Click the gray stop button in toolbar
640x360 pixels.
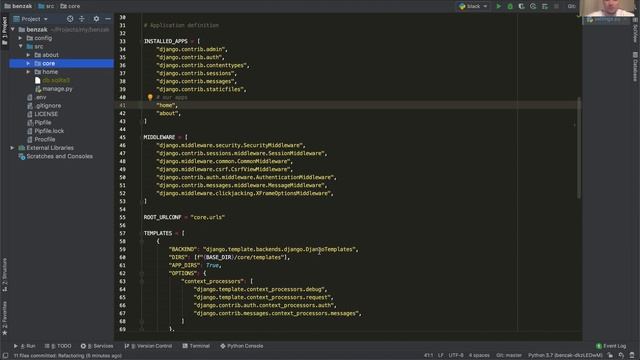click(556, 6)
